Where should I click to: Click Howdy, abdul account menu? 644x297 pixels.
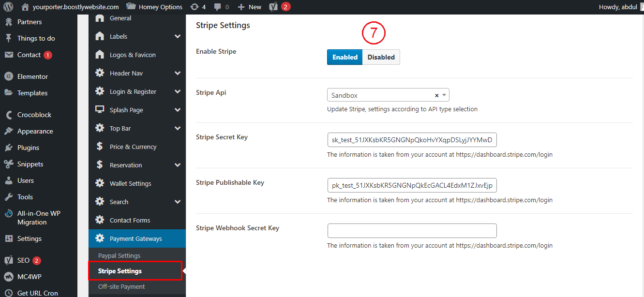tap(617, 7)
